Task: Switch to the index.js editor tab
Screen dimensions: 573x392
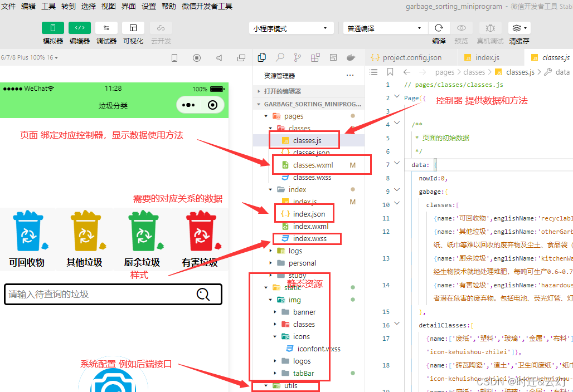Action: point(491,58)
